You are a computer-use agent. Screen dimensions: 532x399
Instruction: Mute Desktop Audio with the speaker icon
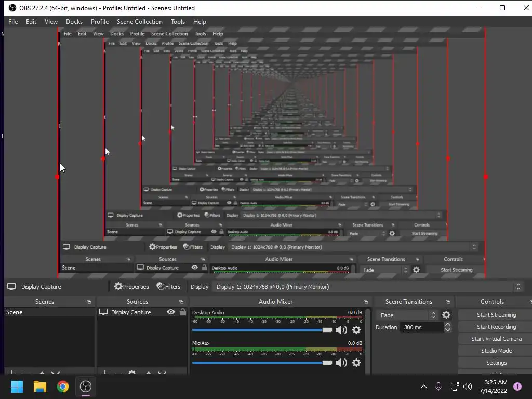pyautogui.click(x=341, y=330)
